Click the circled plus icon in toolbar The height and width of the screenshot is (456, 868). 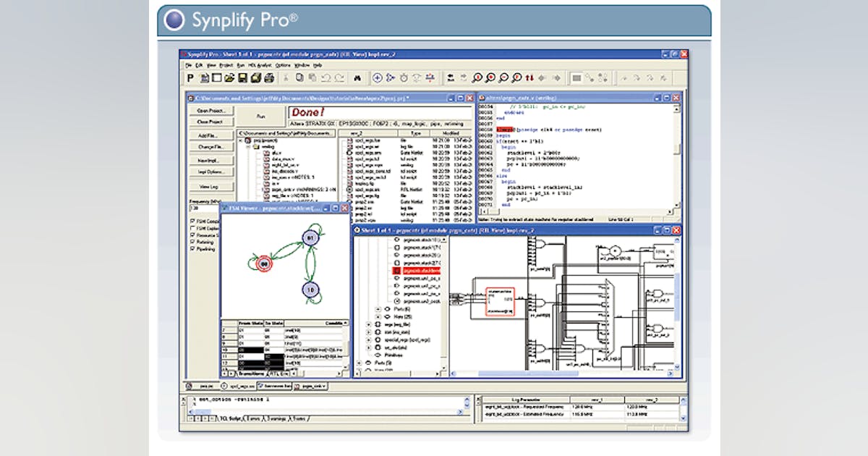pyautogui.click(x=378, y=77)
